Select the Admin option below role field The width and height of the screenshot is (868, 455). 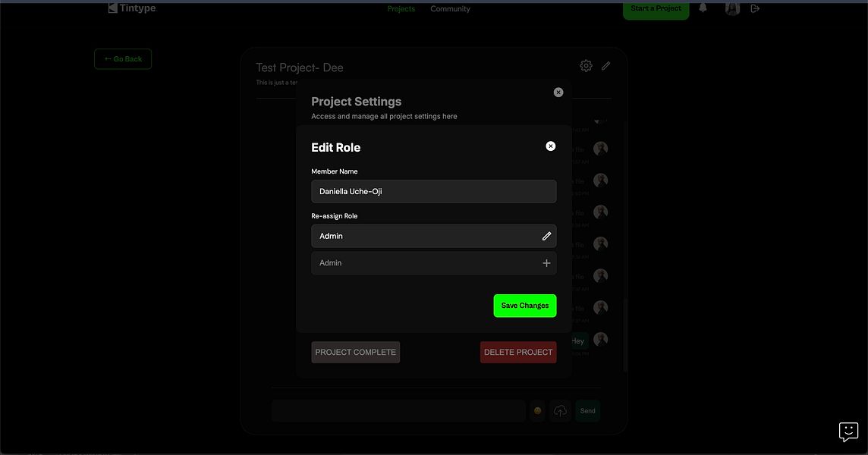pyautogui.click(x=433, y=263)
